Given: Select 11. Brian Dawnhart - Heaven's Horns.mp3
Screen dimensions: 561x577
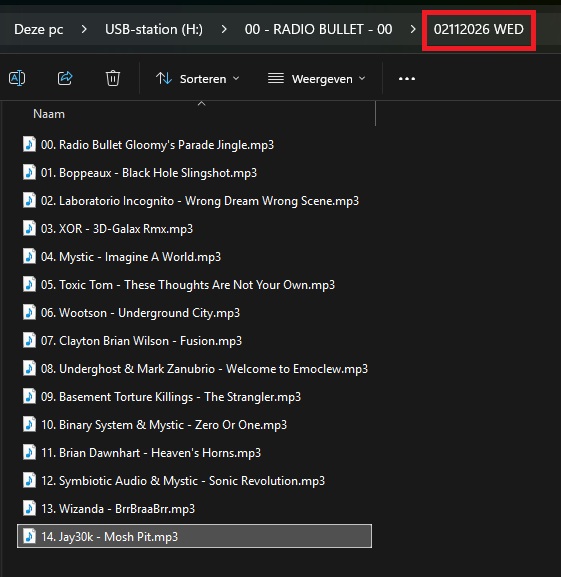Looking at the screenshot, I should pos(194,452).
